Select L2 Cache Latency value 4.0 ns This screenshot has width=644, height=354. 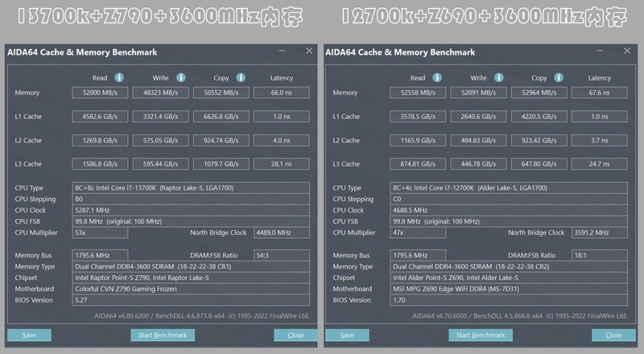281,141
